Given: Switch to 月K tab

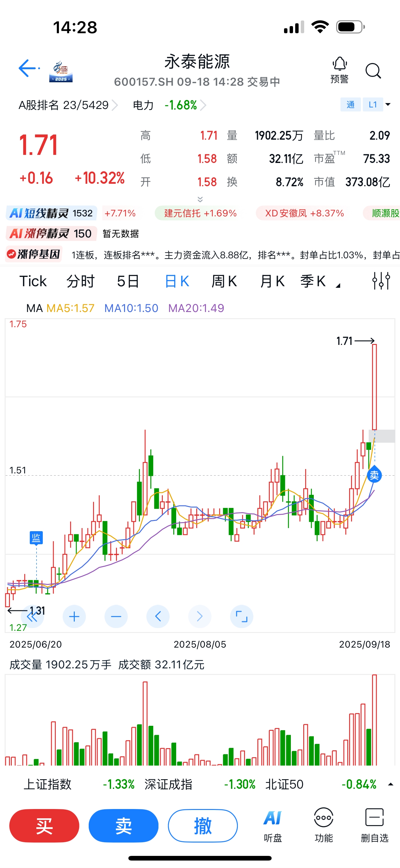Looking at the screenshot, I should (272, 281).
